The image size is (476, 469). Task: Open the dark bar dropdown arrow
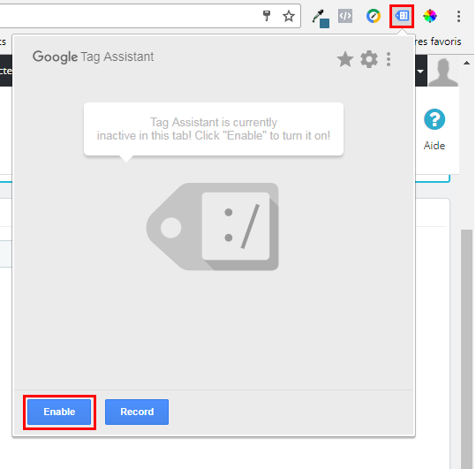pyautogui.click(x=420, y=72)
